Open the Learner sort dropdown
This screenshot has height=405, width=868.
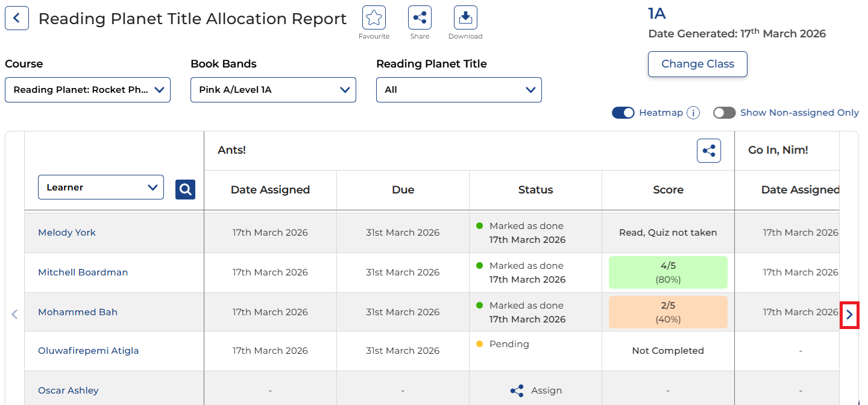101,187
